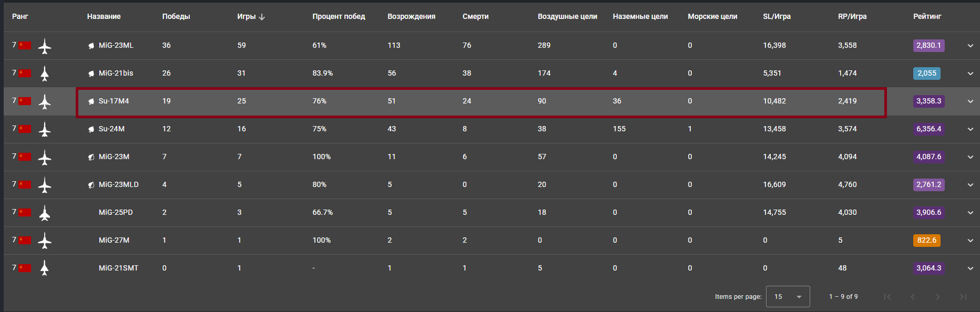Jump to the first page of results
The width and height of the screenshot is (980, 312).
887,297
